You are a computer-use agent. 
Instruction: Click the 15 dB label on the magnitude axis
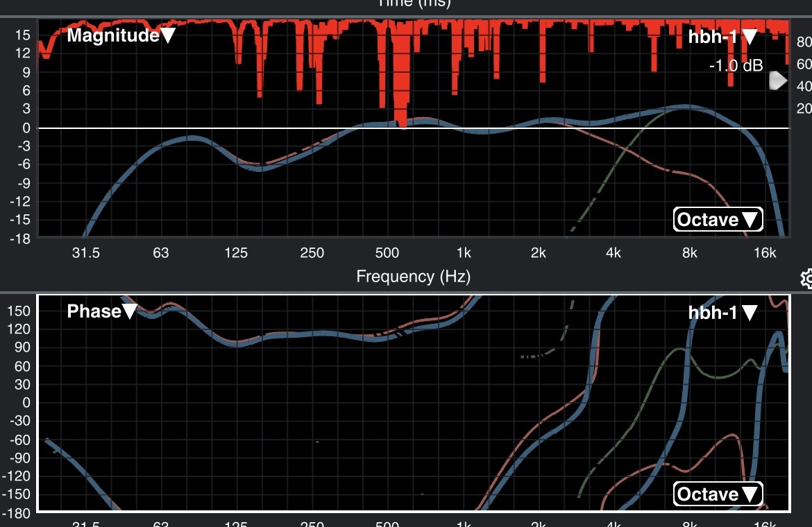pos(23,35)
